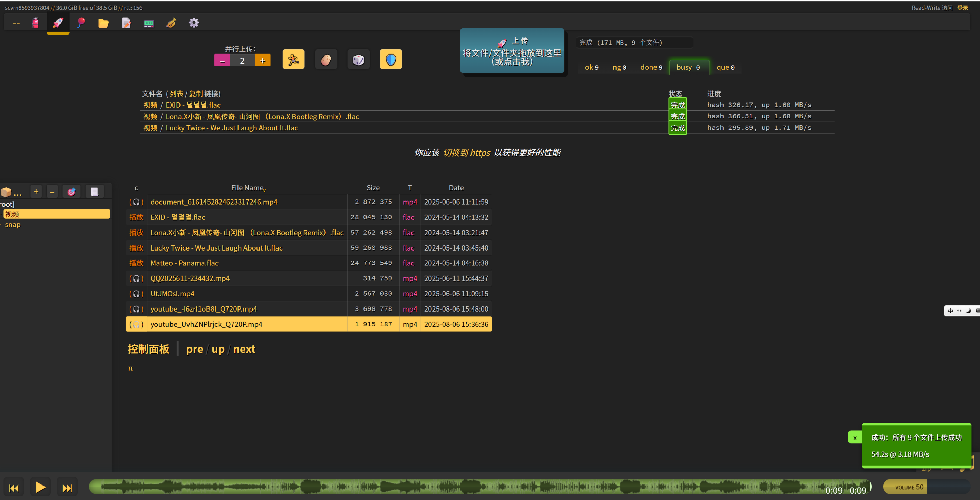Toggle the potato mode option
The width and height of the screenshot is (980, 500).
pos(326,60)
